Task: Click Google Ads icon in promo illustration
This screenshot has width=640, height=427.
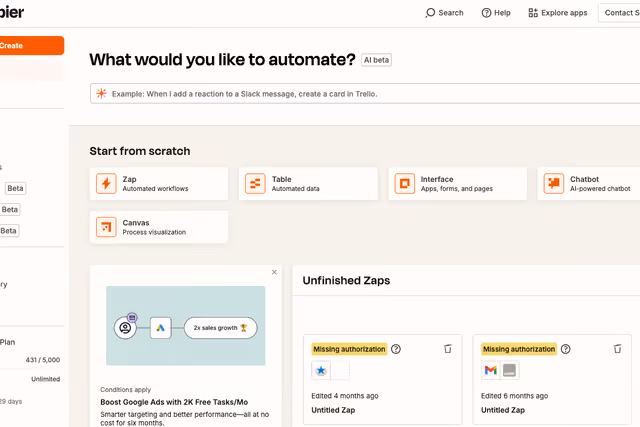Action: point(160,328)
